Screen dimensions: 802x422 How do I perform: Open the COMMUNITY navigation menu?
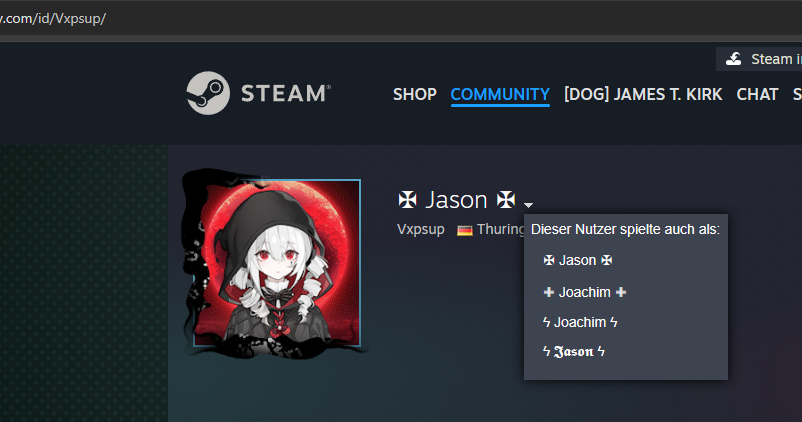pyautogui.click(x=500, y=94)
